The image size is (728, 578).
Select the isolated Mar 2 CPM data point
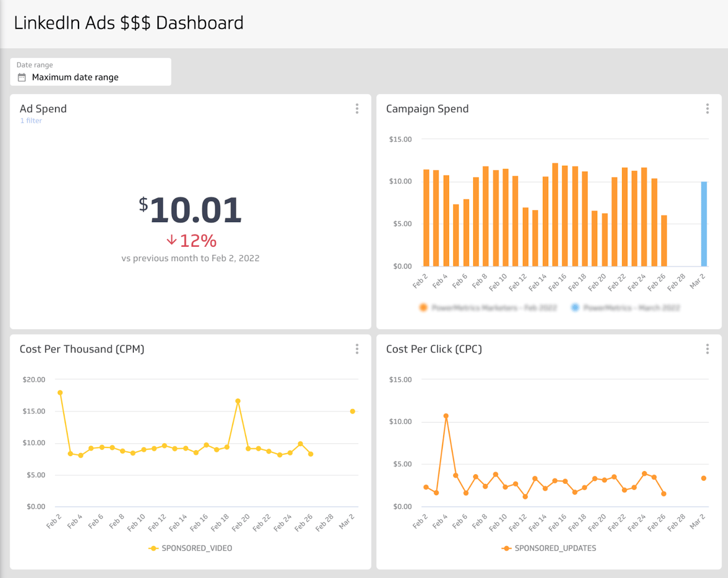(352, 412)
